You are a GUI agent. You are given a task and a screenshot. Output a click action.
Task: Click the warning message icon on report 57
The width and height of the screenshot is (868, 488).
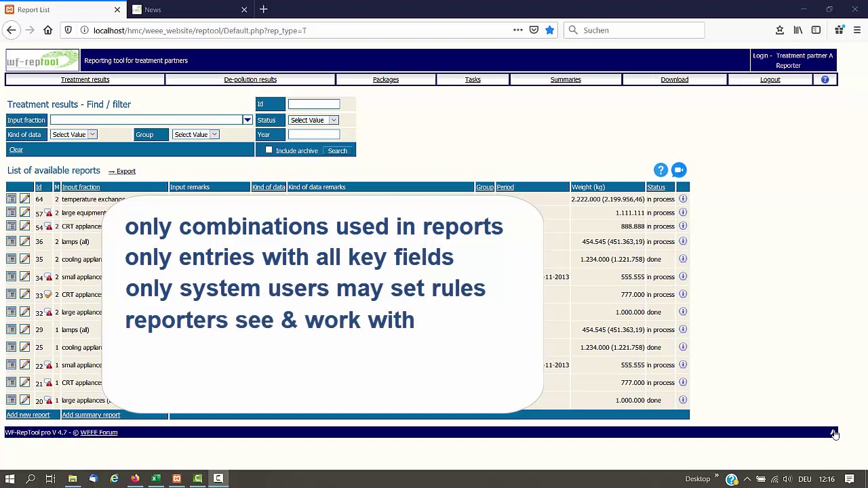(x=49, y=213)
